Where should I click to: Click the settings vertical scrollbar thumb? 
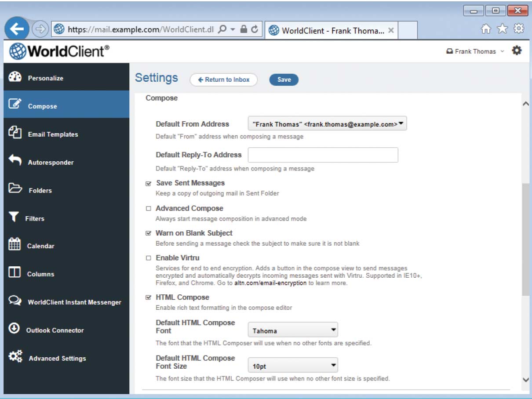pos(525,239)
